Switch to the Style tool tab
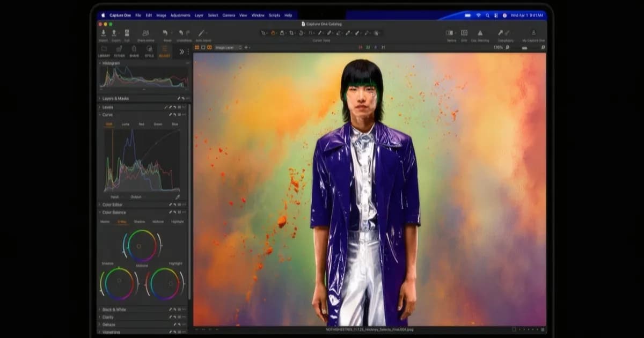The width and height of the screenshot is (644, 338). pos(149,52)
